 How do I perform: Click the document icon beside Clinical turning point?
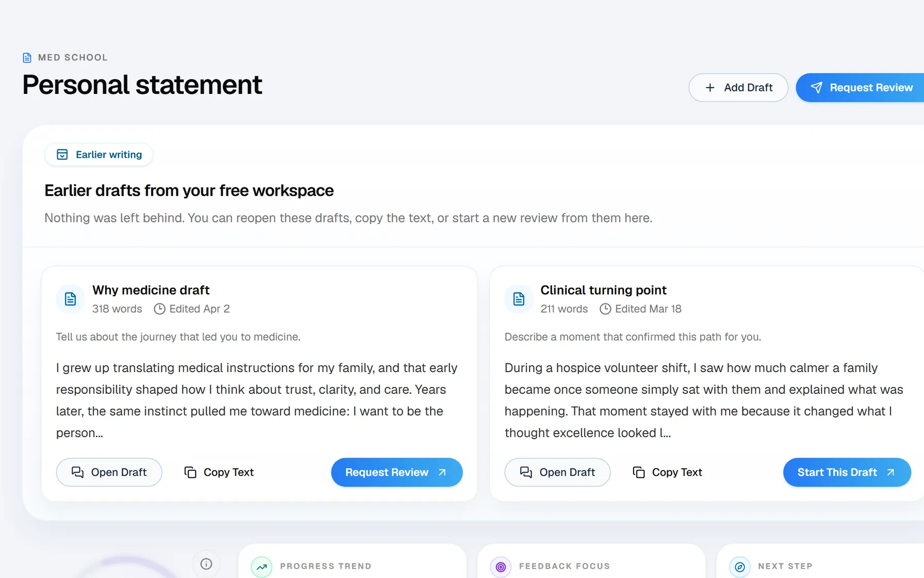point(519,299)
